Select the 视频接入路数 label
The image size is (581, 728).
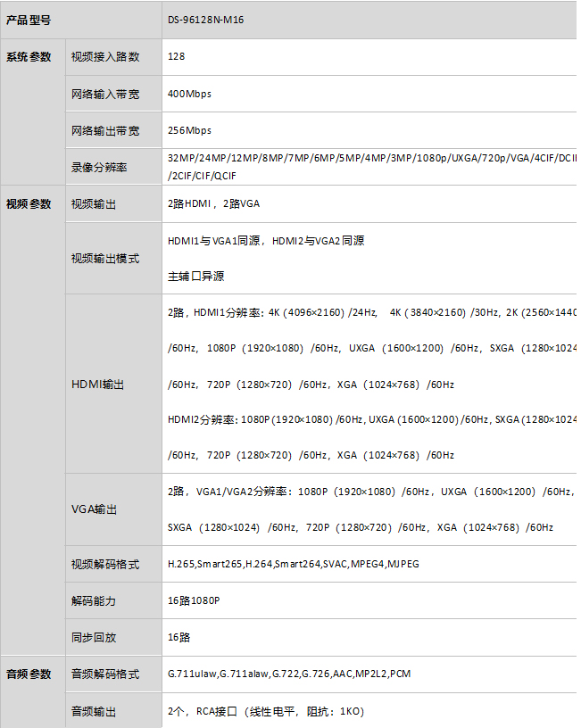[x=105, y=57]
